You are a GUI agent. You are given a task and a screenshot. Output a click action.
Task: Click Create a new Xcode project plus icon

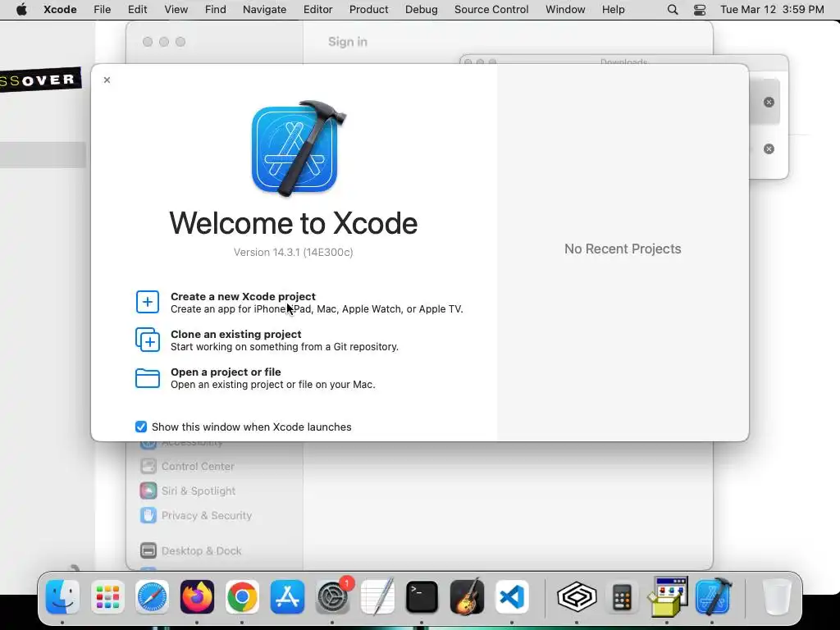[x=148, y=302]
